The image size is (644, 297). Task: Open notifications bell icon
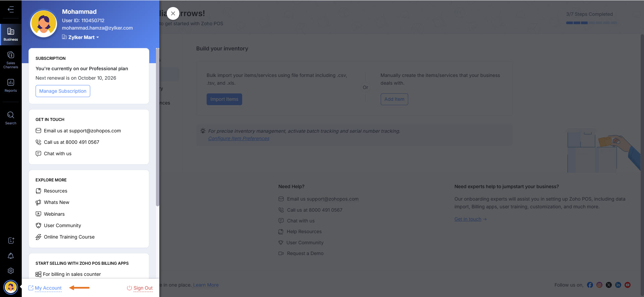click(11, 256)
